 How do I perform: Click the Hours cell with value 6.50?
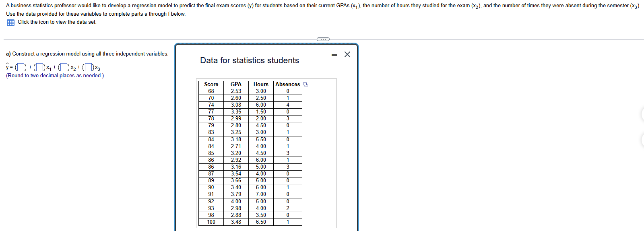[261, 222]
